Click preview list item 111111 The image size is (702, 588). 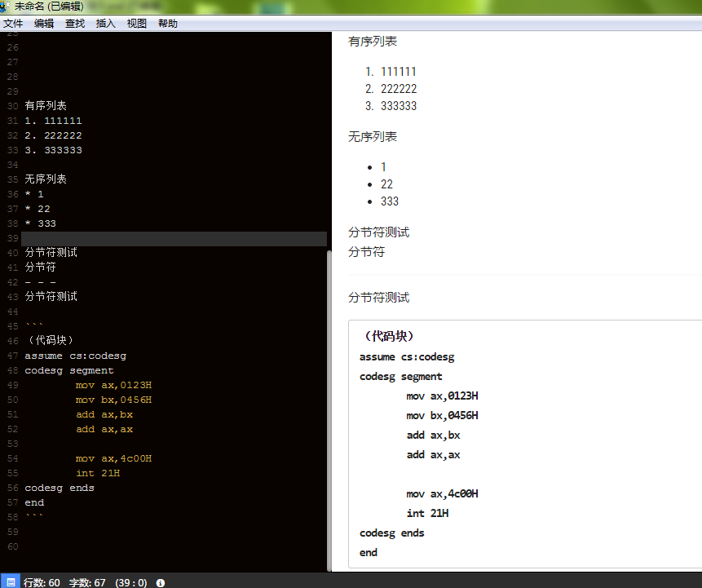pos(399,72)
